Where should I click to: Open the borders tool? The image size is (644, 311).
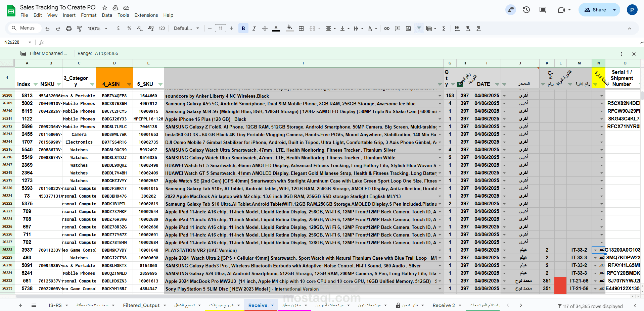301,29
